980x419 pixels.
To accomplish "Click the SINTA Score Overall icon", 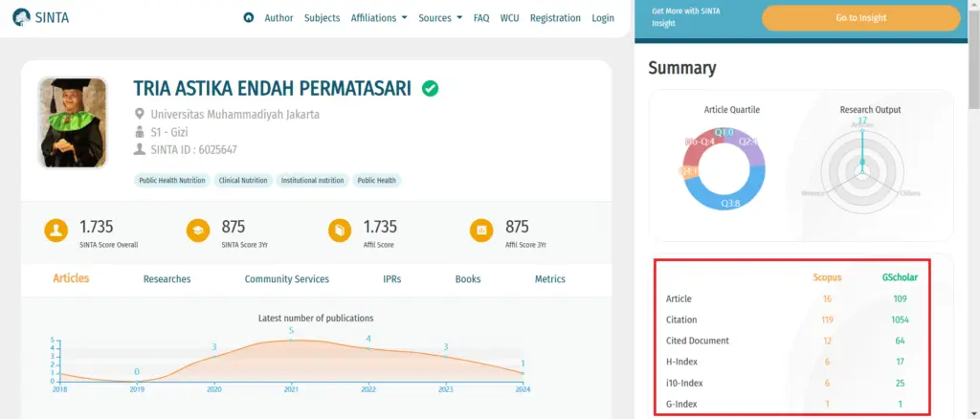I will pyautogui.click(x=56, y=231).
